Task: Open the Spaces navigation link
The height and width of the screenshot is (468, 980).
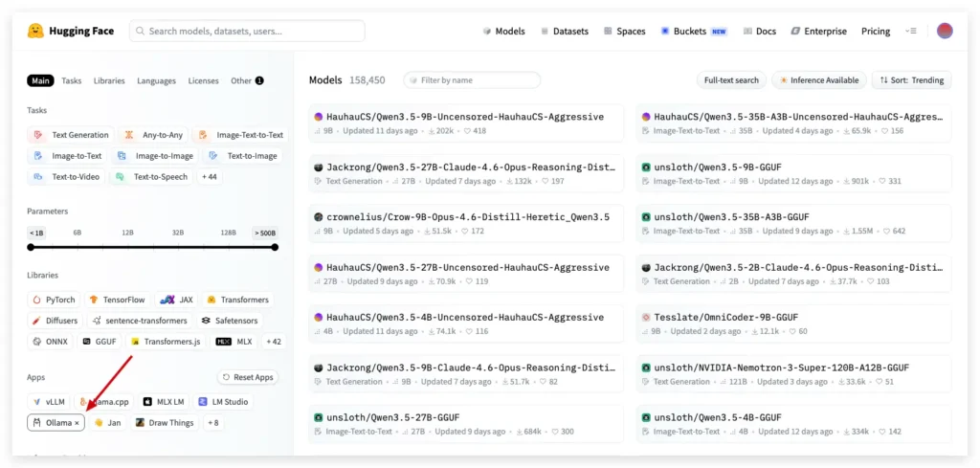Action: [x=624, y=32]
